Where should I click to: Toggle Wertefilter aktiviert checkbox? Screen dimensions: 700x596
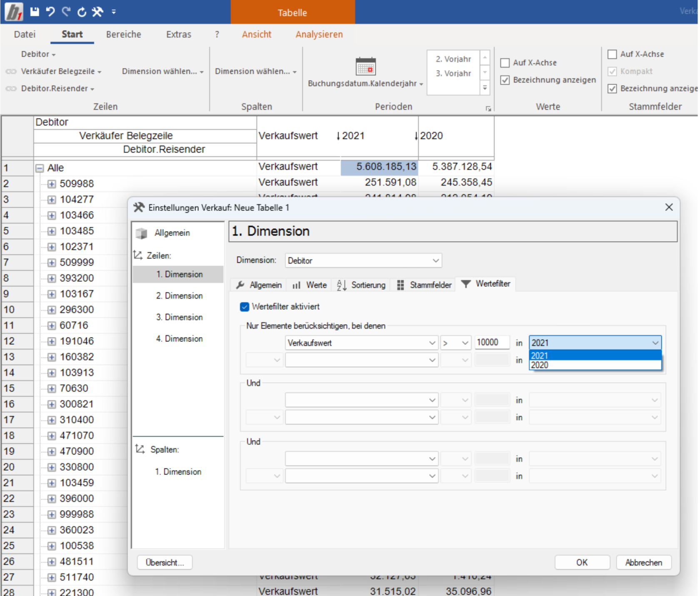click(x=245, y=307)
